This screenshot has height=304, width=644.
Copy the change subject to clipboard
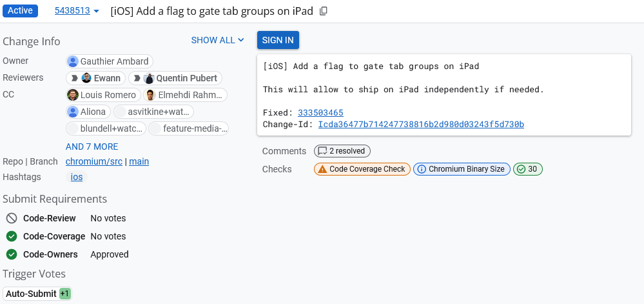[324, 11]
